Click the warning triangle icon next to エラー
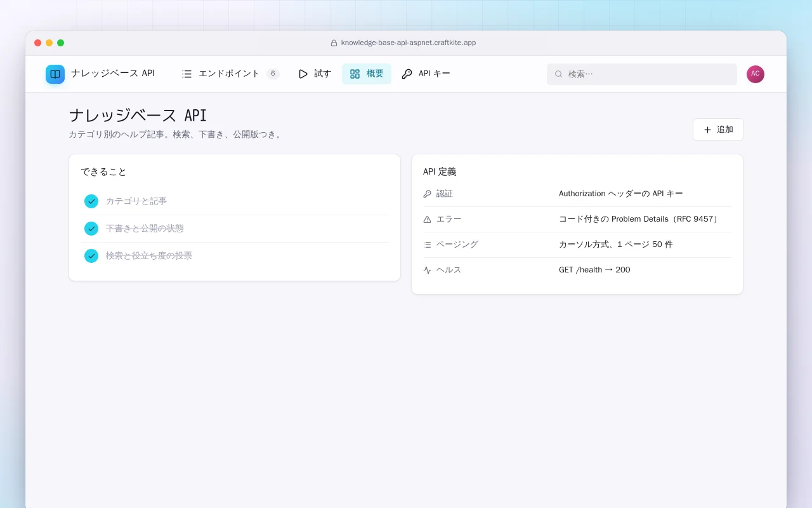Screen dimensions: 812x508 click(427, 219)
